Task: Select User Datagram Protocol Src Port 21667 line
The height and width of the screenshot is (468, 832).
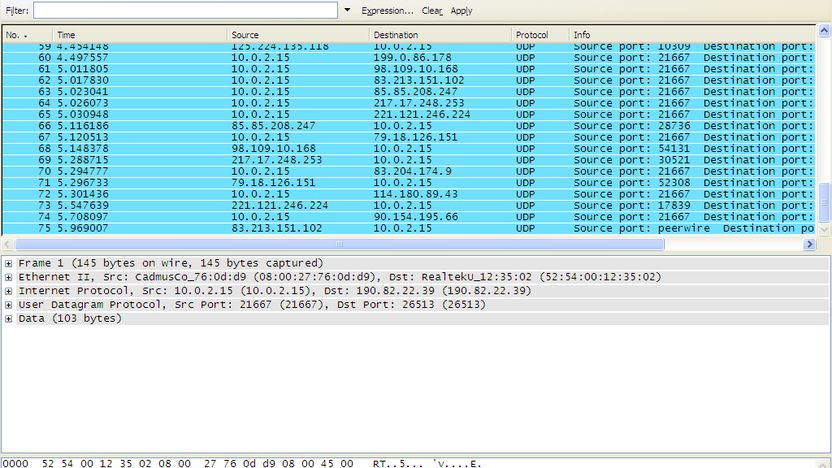Action: click(x=422, y=305)
